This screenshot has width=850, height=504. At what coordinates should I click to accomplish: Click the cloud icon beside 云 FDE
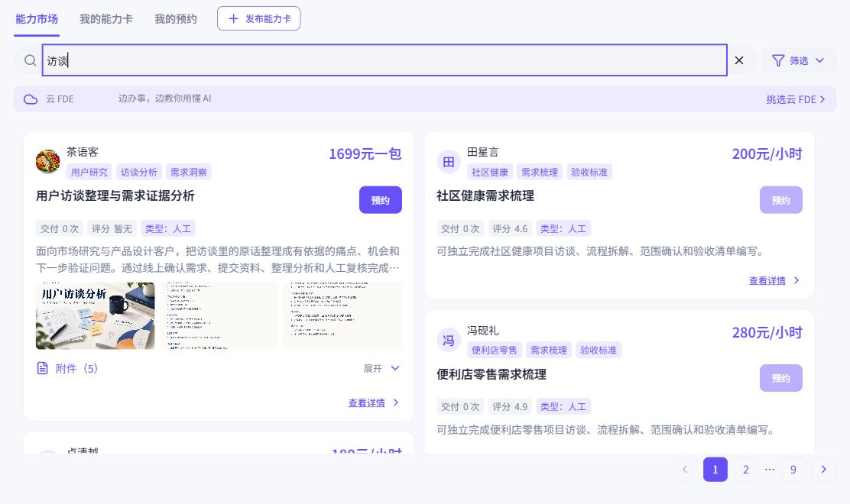point(31,99)
